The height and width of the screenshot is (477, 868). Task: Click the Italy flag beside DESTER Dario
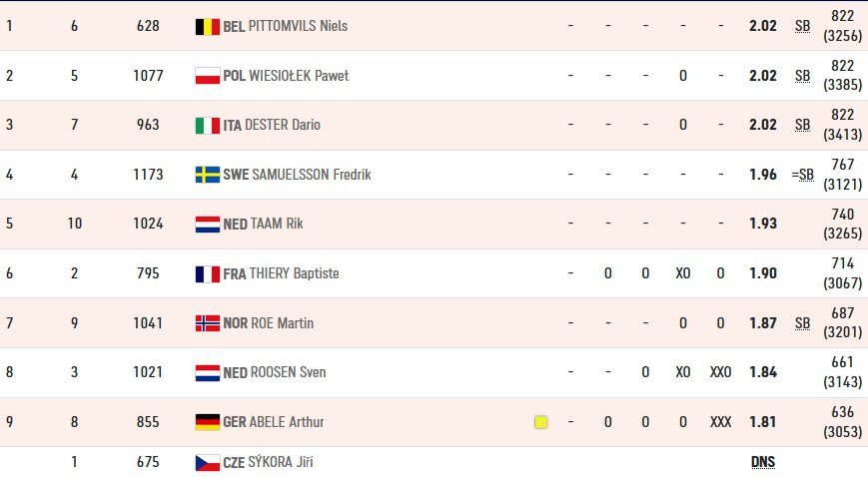point(208,126)
